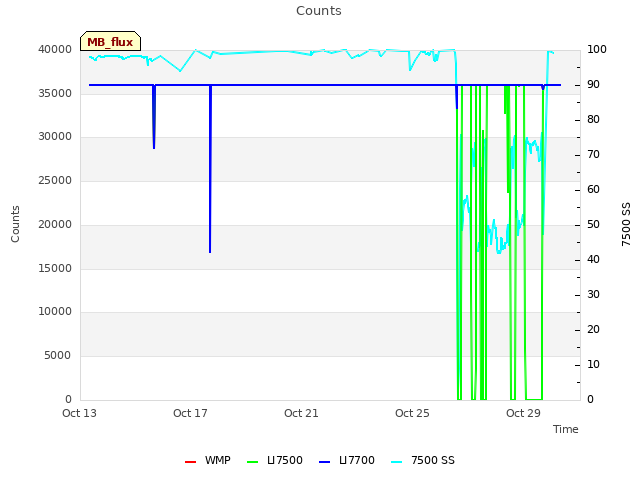Image resolution: width=640 pixels, height=480 pixels.
Task: Toggle the LI7700 legend entry
Action: click(347, 460)
